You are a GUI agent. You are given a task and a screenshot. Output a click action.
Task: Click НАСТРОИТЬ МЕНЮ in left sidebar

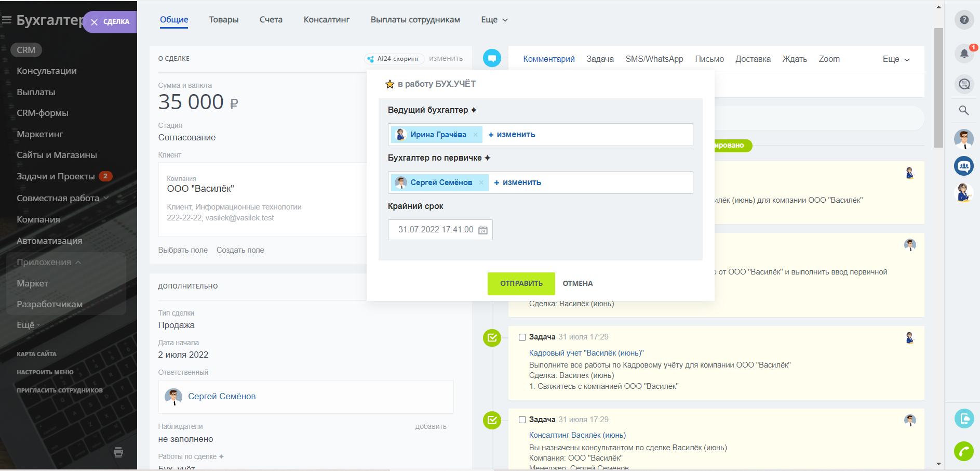point(45,372)
